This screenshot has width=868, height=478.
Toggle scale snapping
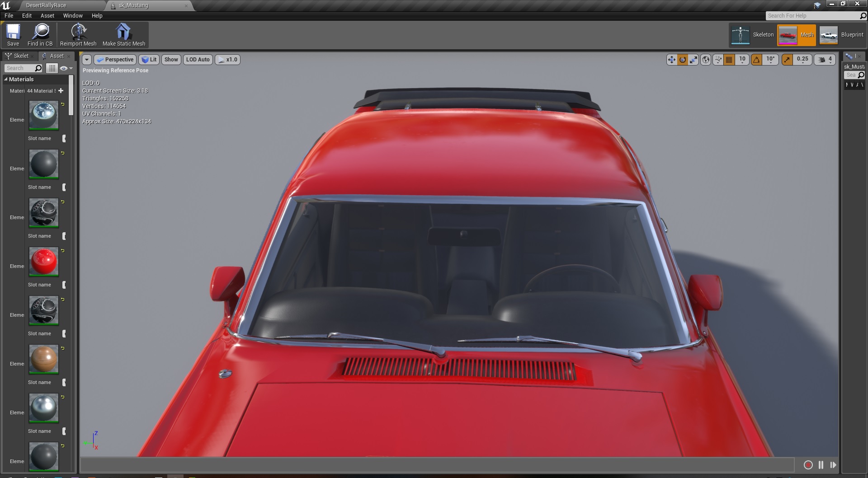coord(787,60)
